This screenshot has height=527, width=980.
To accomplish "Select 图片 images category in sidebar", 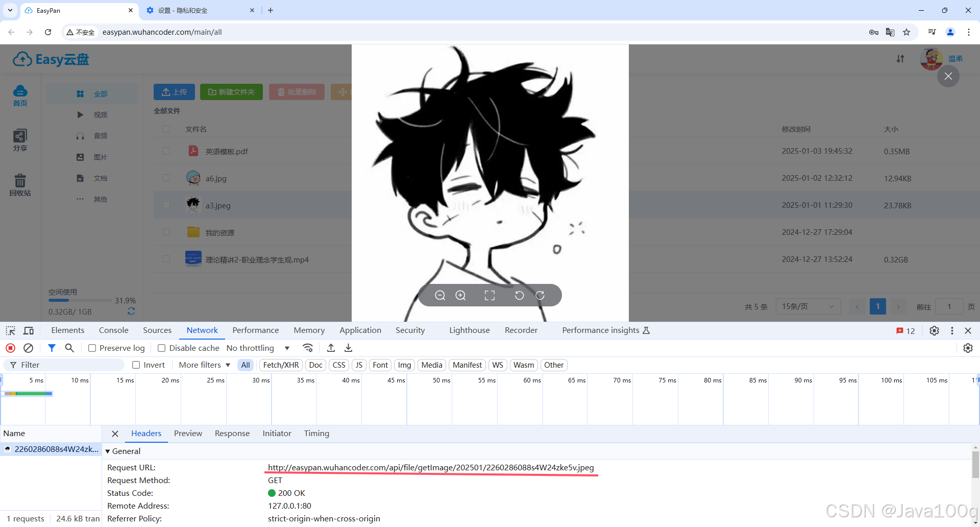I will 92,157.
